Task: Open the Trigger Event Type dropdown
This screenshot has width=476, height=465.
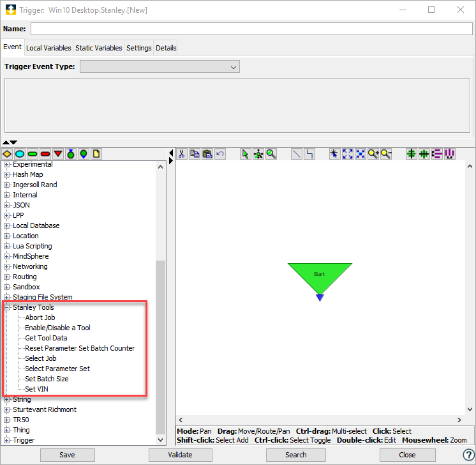Action: (160, 67)
